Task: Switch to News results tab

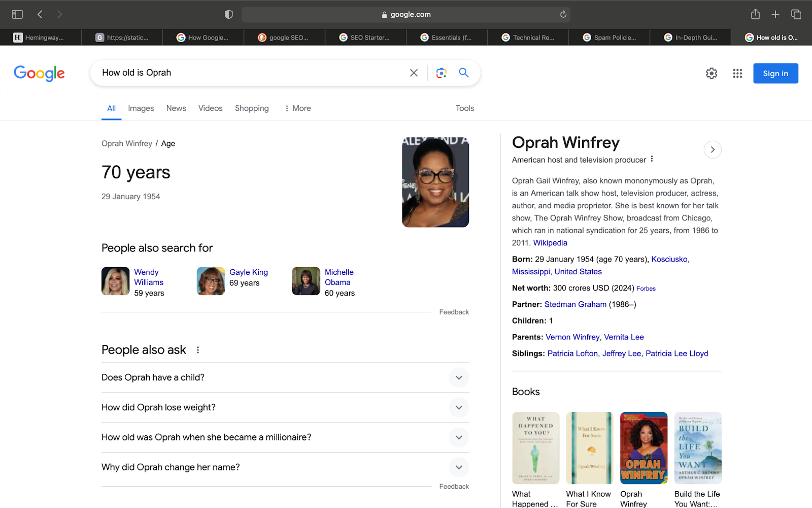Action: coord(176,108)
